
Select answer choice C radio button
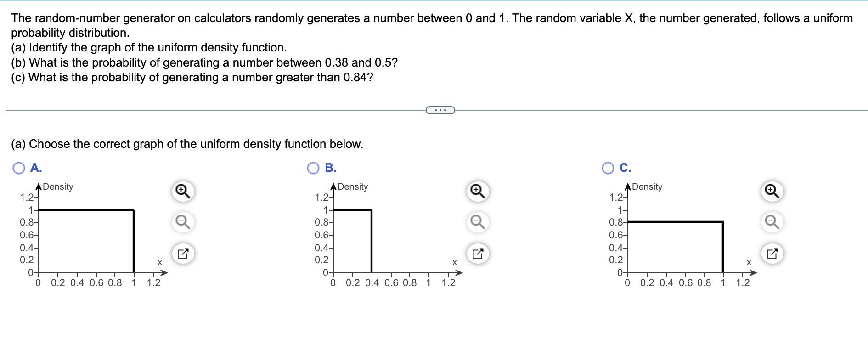coord(607,168)
